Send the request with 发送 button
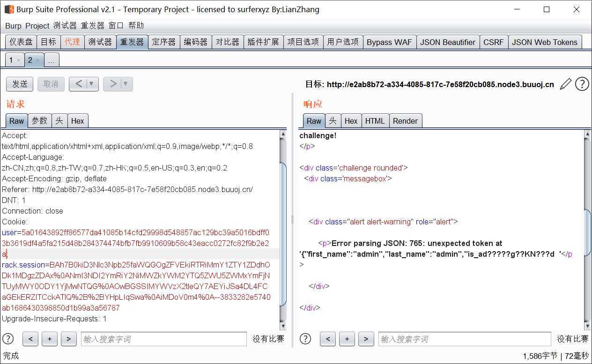 click(20, 84)
